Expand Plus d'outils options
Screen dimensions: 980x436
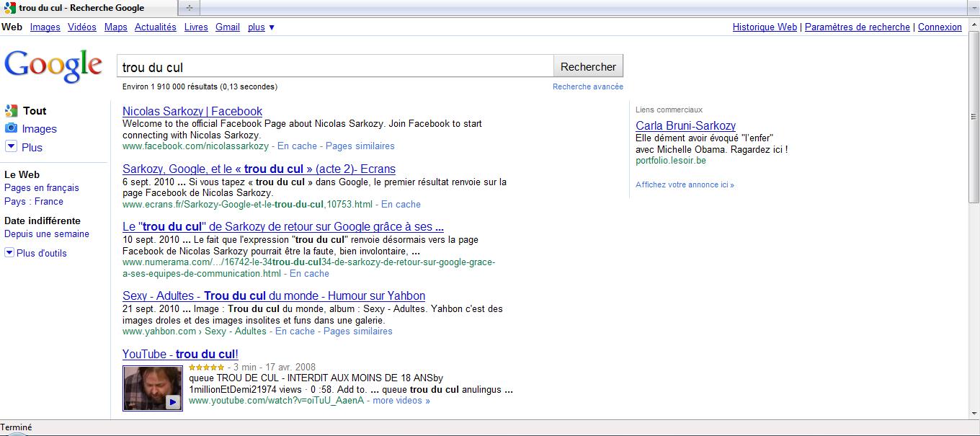coord(36,253)
